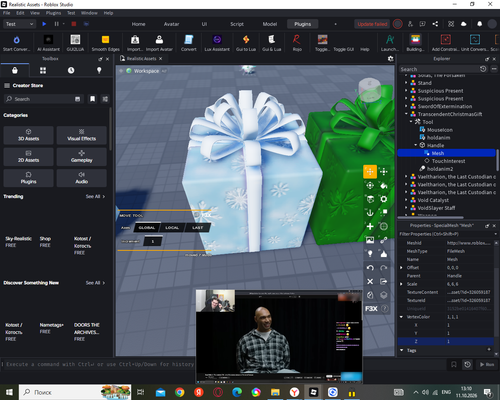The image size is (500, 400).
Task: Stop the test with red square
Action: point(74,24)
